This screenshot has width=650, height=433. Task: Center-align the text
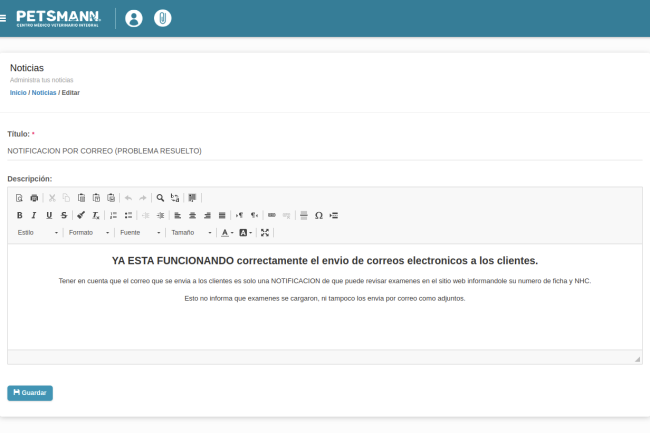click(x=192, y=215)
